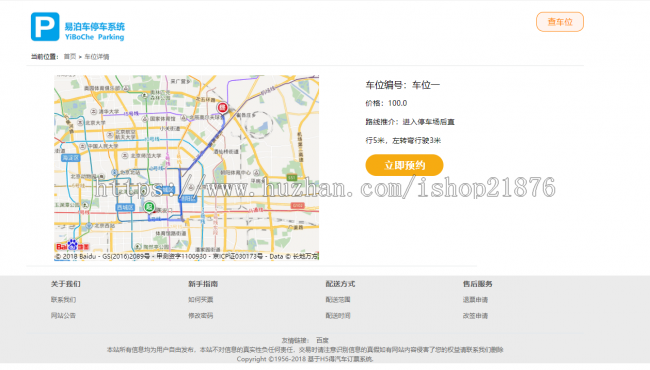This screenshot has height=370, width=650.
Task: Click the Copyright ©1956-2018 footer line
Action: (305, 359)
